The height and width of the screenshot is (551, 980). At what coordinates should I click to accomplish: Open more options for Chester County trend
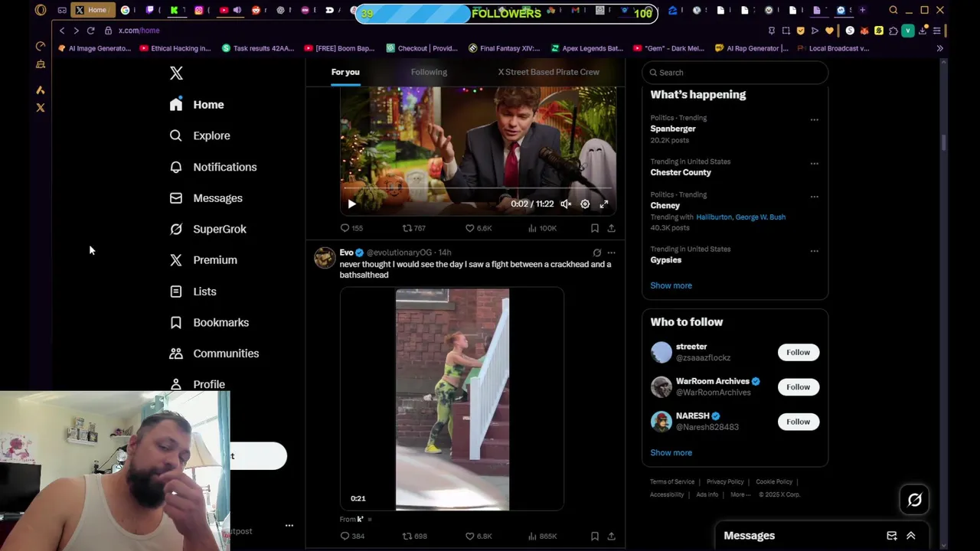(x=814, y=163)
